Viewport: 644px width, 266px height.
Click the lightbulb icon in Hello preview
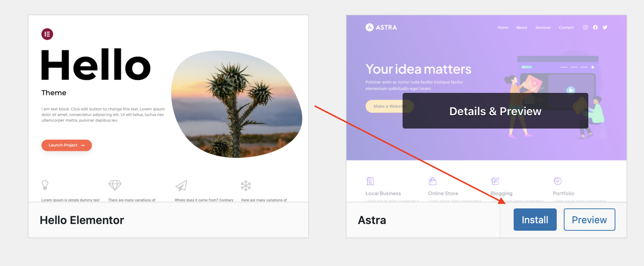pos(45,185)
